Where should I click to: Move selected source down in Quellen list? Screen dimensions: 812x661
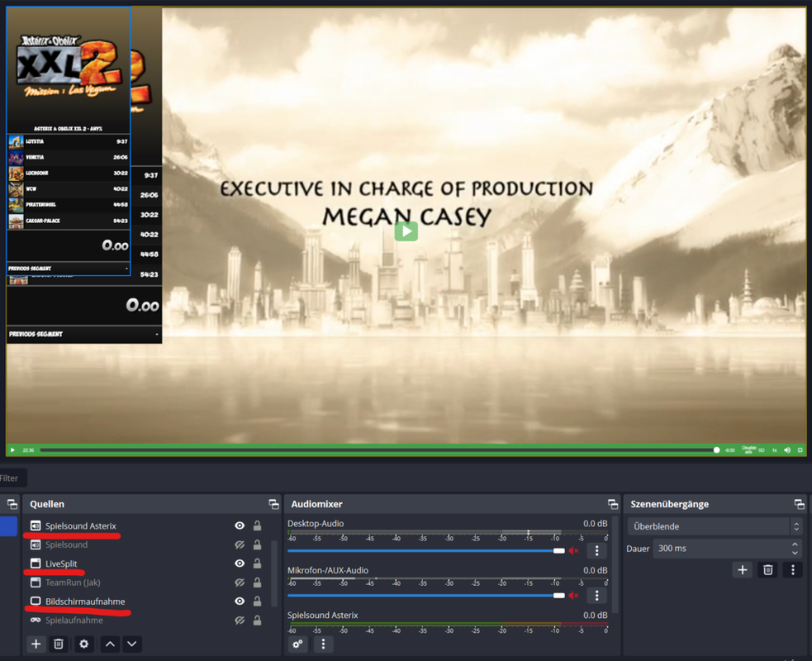pyautogui.click(x=132, y=644)
